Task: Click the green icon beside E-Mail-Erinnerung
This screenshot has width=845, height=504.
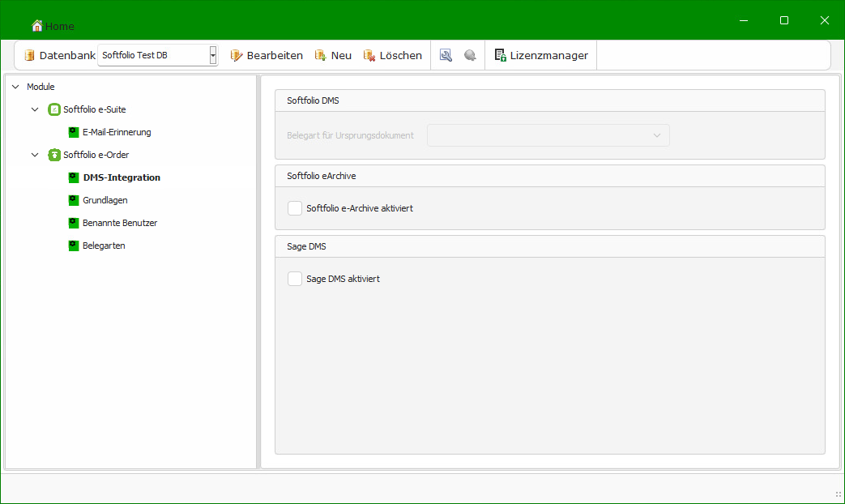Action: tap(74, 132)
